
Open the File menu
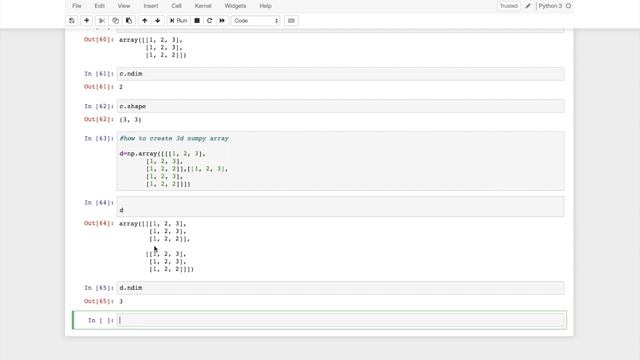tap(77, 6)
